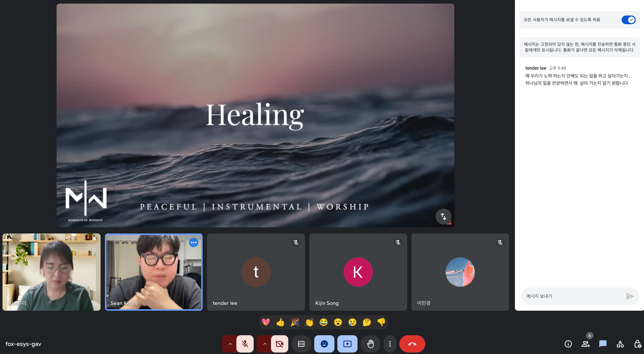Leave the call with red hangup button
Viewport: 644px width, 354px height.
(412, 344)
